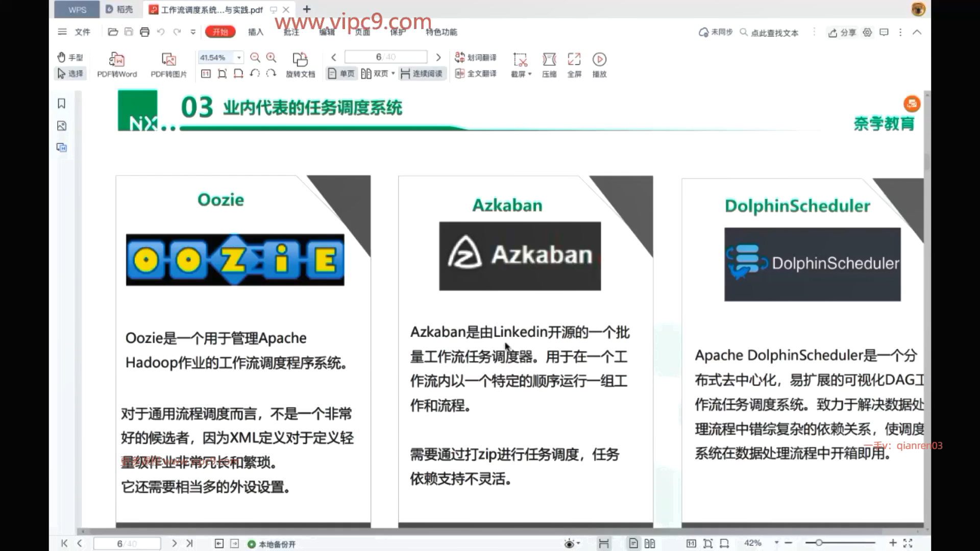This screenshot has height=551, width=980.
Task: Start slideshow with 播放 icon
Action: (x=599, y=60)
